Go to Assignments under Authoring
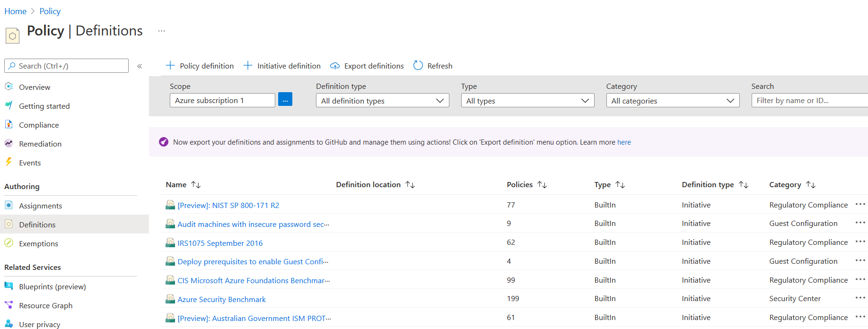This screenshot has height=329, width=868. coord(40,206)
